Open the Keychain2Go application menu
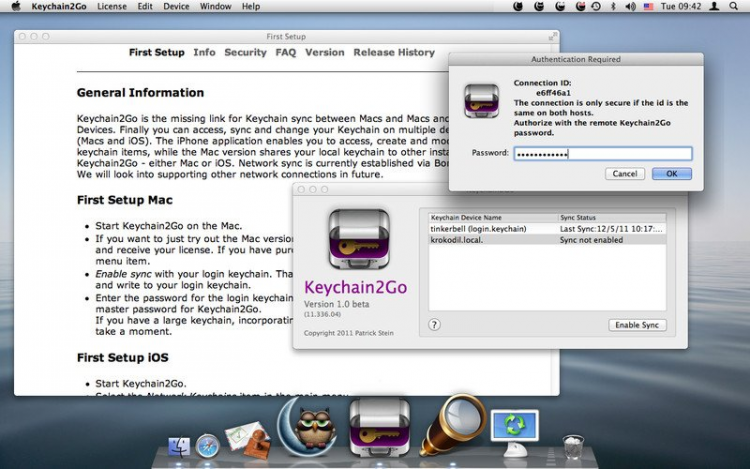The width and height of the screenshot is (750, 469). (x=59, y=6)
